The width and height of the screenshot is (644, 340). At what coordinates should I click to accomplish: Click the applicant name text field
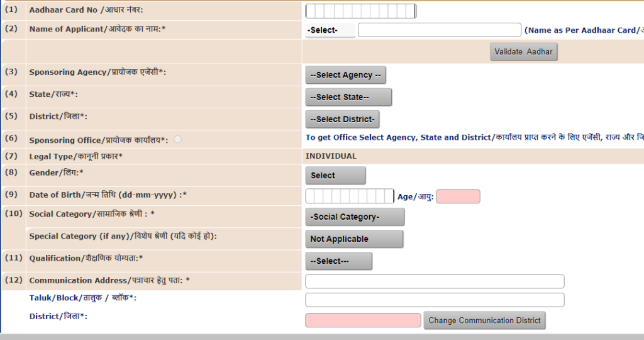point(439,30)
